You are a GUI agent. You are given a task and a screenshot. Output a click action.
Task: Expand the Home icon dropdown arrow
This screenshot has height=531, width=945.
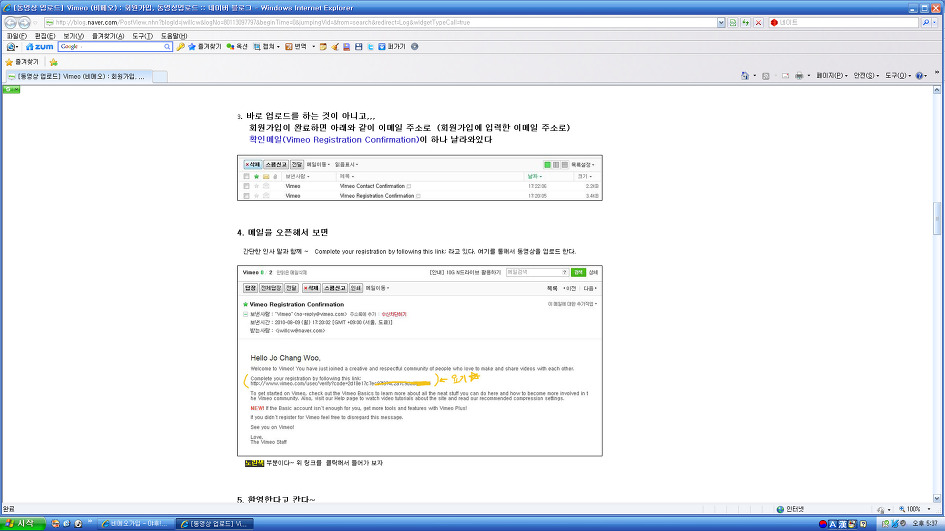pyautogui.click(x=755, y=76)
